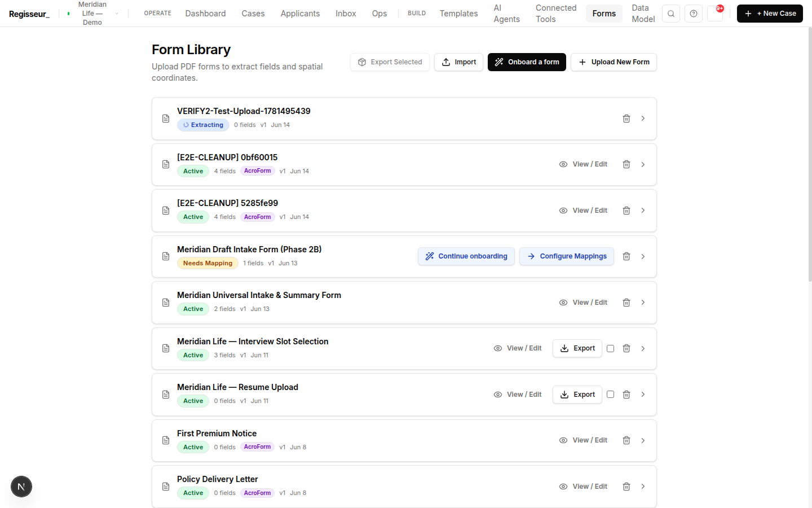Screen dimensions: 812x508
Task: View / Edit First Premium Notice
Action: (583, 440)
